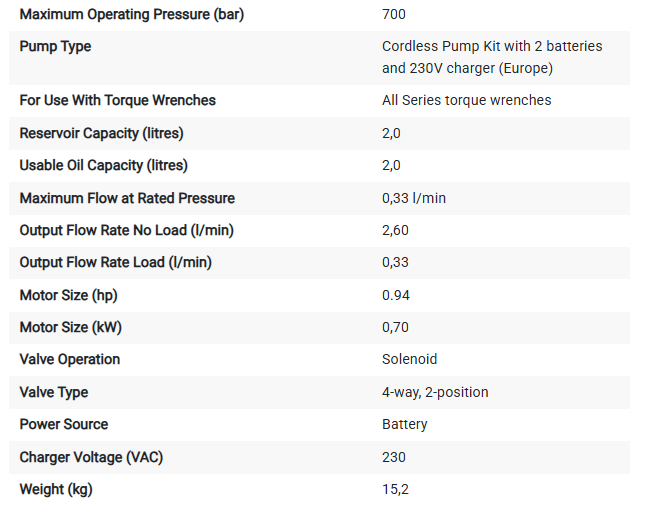Click the 4-way, 2-position valve type value
This screenshot has height=521, width=646.
[x=435, y=393]
